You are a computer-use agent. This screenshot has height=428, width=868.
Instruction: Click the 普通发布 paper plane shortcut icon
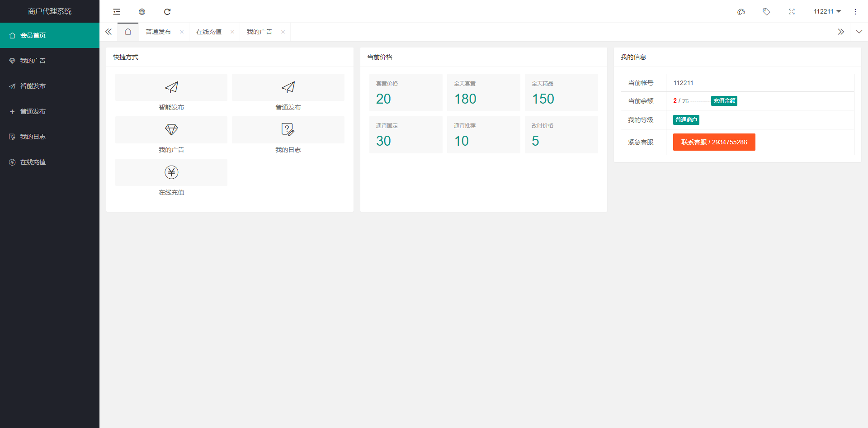288,87
